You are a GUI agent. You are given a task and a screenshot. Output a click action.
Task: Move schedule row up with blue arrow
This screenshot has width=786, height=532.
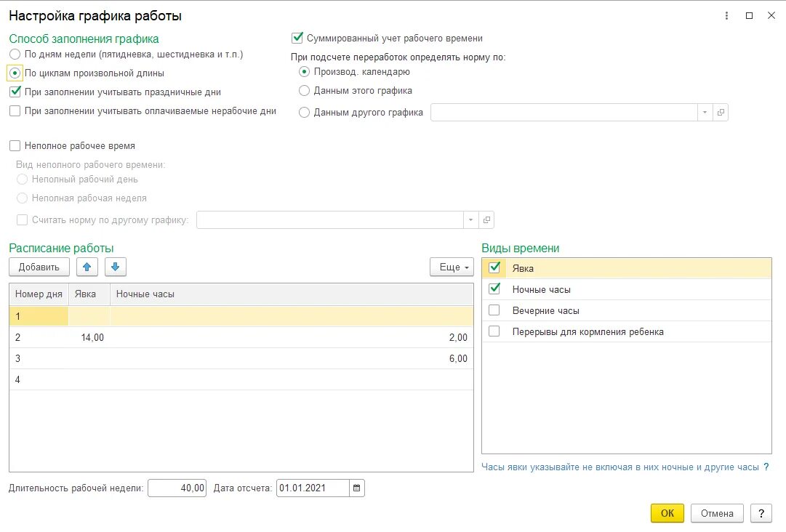tap(87, 267)
